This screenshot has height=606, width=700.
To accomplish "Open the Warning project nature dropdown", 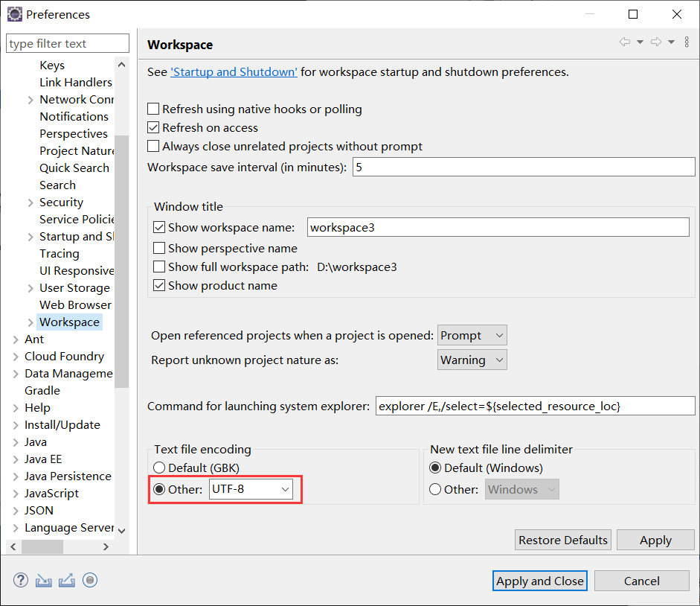I will click(x=472, y=360).
